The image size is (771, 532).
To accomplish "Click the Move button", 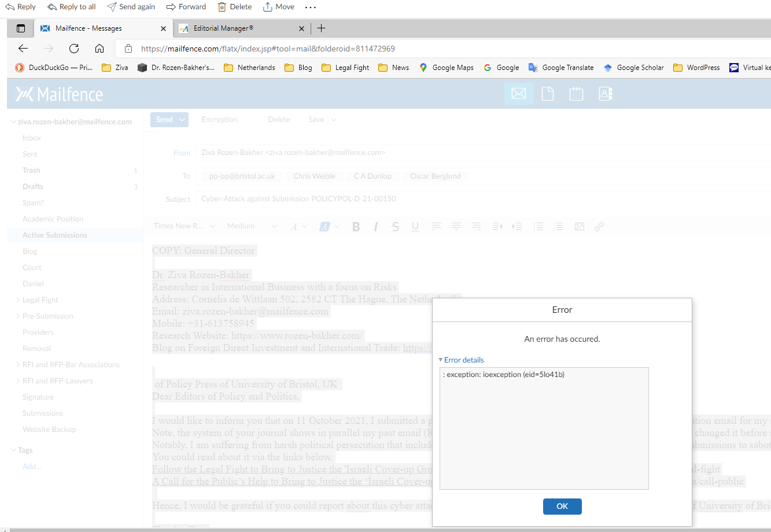I will click(279, 7).
